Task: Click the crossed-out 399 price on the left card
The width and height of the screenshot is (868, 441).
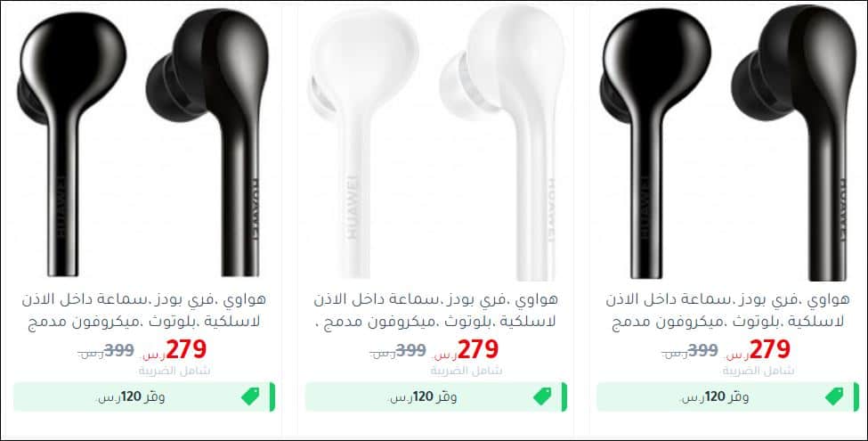Action: point(119,350)
